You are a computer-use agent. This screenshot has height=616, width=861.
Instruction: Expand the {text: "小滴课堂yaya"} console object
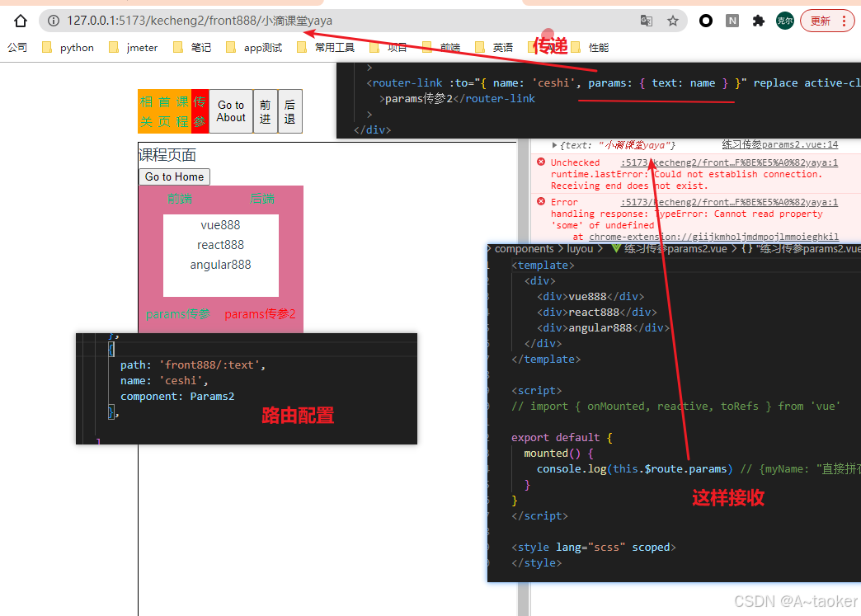554,145
